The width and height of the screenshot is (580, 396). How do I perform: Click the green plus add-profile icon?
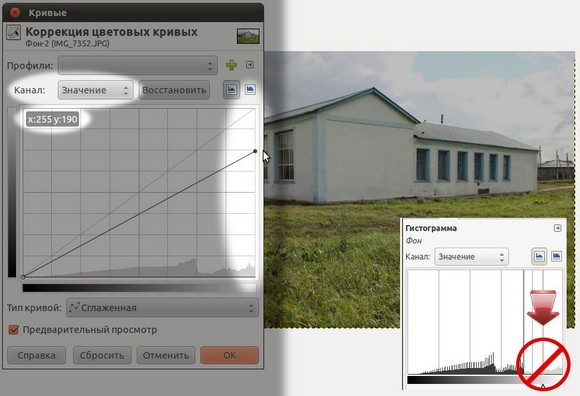pyautogui.click(x=232, y=65)
